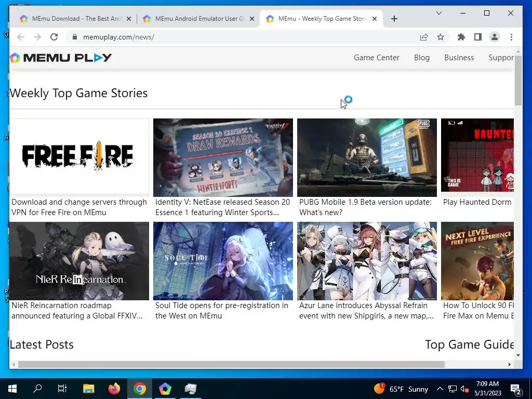
Task: Close the MEmu Download tab
Action: pos(129,19)
